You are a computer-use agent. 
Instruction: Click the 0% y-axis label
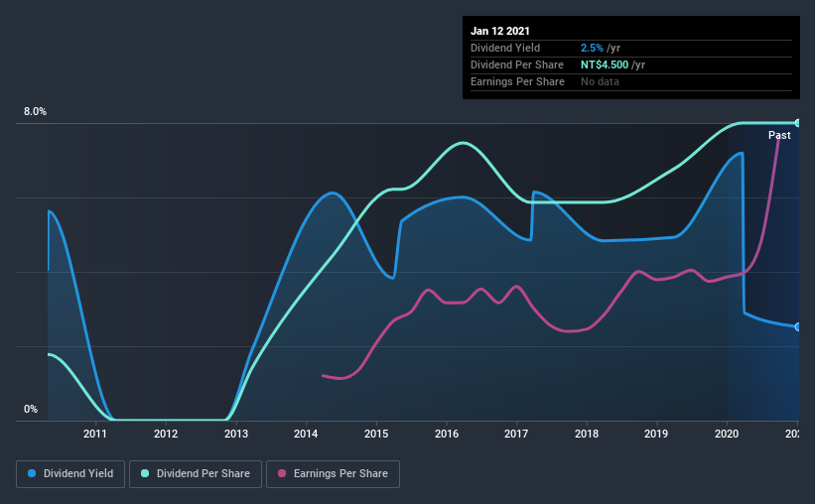[31, 410]
